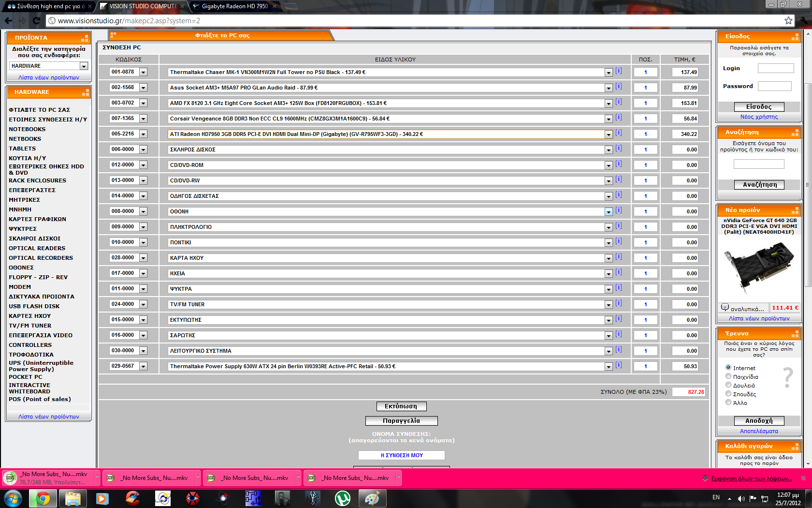
Task: Click info icon for ΟΘΟΝΗ row
Action: (619, 210)
